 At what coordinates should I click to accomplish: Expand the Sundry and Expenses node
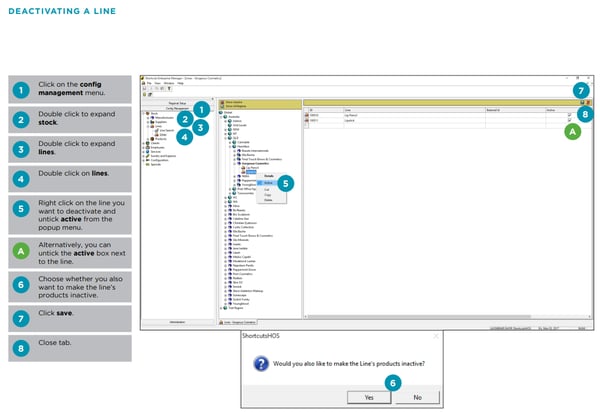click(x=143, y=156)
